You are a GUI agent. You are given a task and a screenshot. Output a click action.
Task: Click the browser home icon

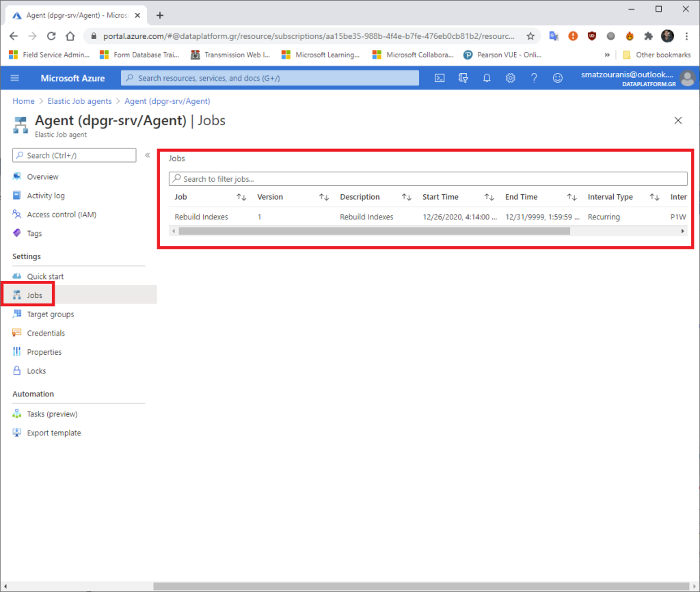[x=70, y=36]
